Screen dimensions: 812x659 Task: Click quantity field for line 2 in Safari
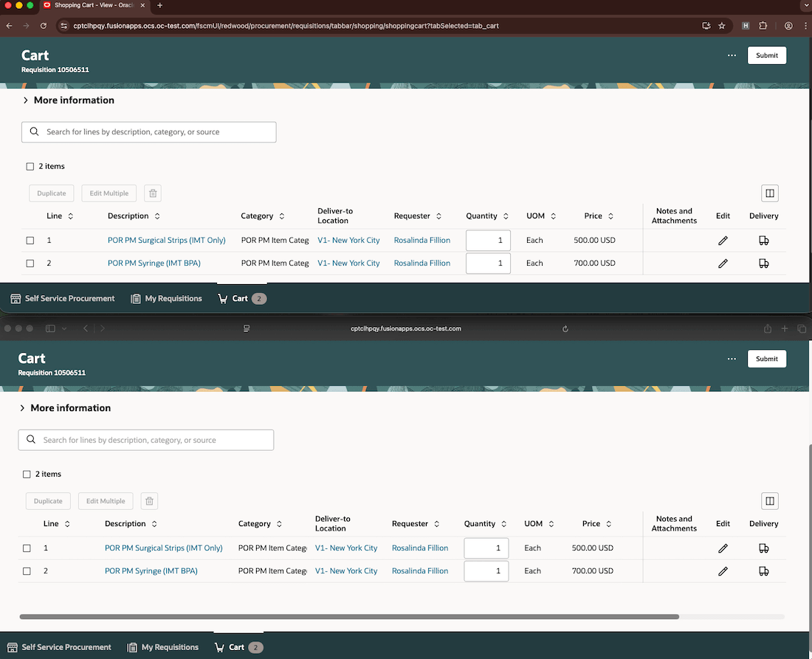[x=486, y=571]
